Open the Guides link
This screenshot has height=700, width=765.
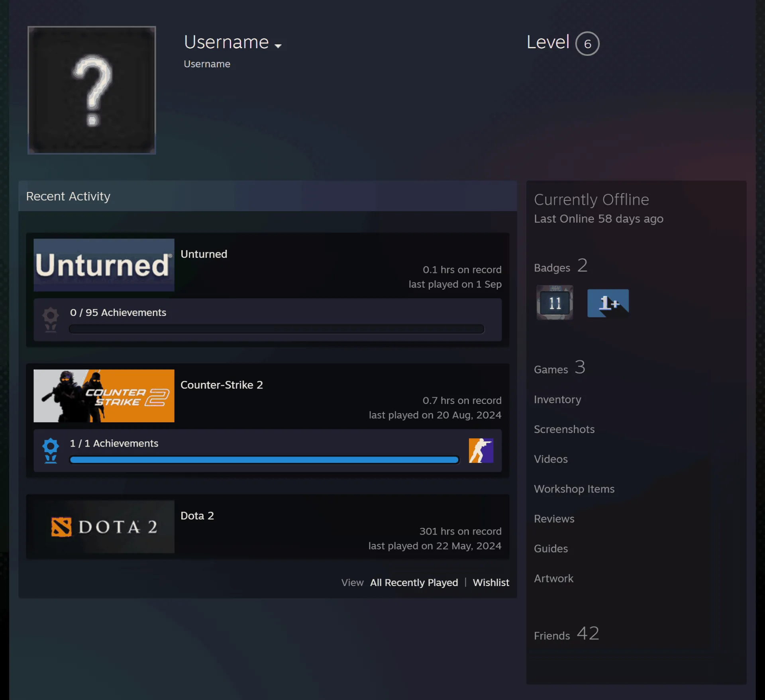[x=551, y=549]
